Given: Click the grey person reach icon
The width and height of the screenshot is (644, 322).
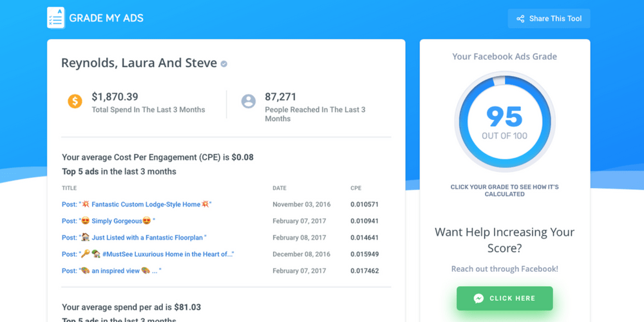Looking at the screenshot, I should [248, 101].
